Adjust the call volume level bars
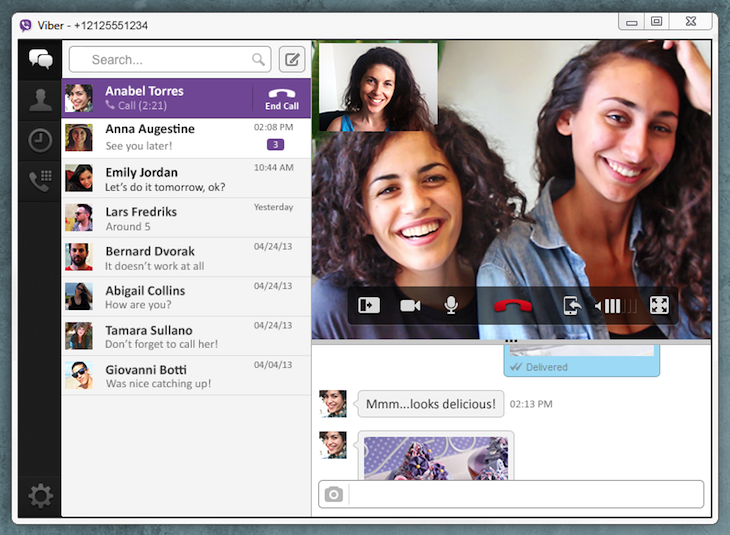 [614, 306]
